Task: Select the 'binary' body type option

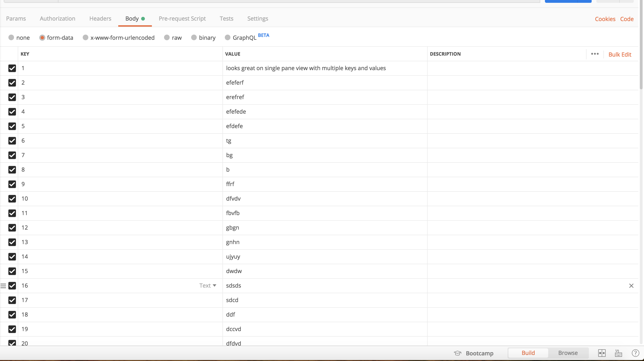Action: point(203,37)
